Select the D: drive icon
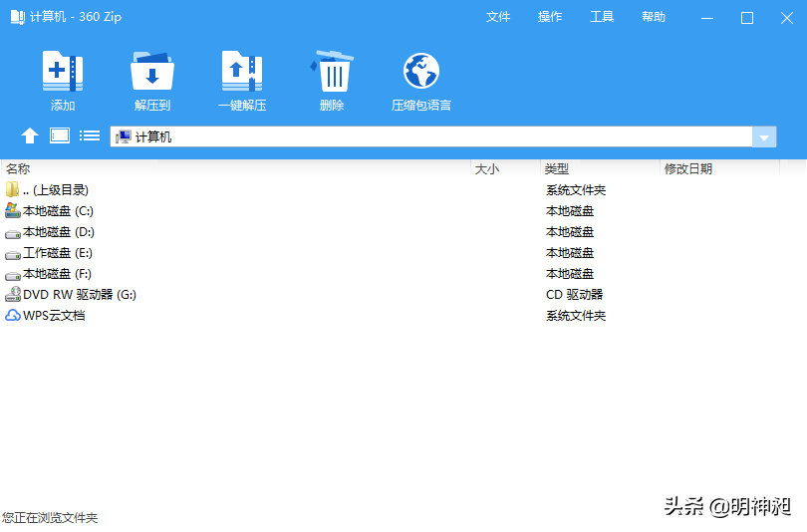 pos(12,232)
